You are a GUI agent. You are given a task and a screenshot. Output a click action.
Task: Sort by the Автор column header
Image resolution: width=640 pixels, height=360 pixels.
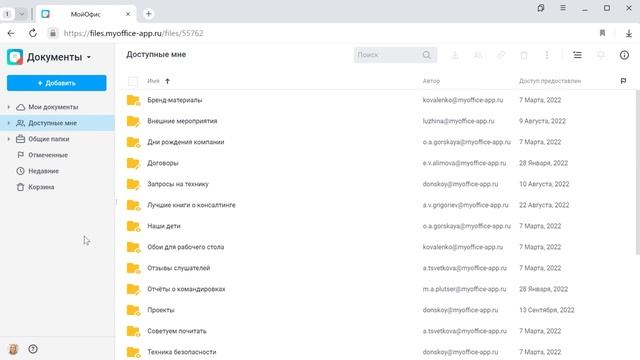pos(431,81)
